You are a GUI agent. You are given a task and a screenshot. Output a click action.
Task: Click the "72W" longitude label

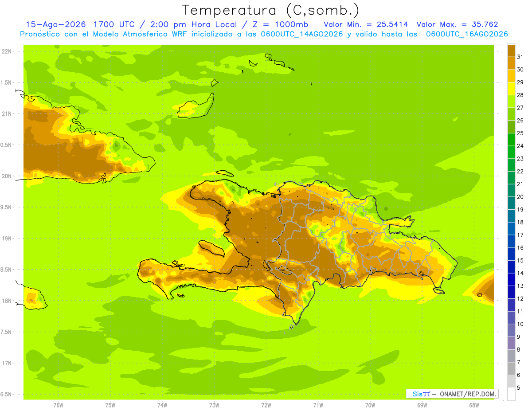click(x=266, y=405)
